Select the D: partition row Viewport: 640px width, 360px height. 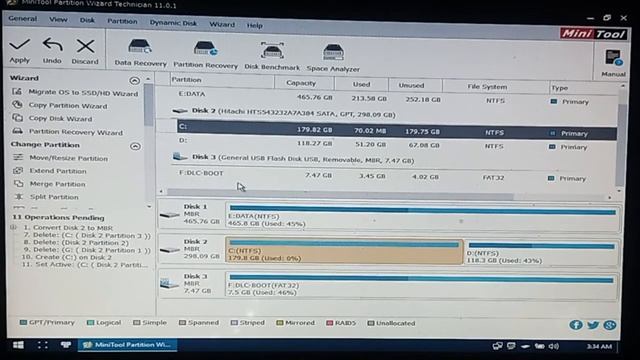(x=396, y=144)
